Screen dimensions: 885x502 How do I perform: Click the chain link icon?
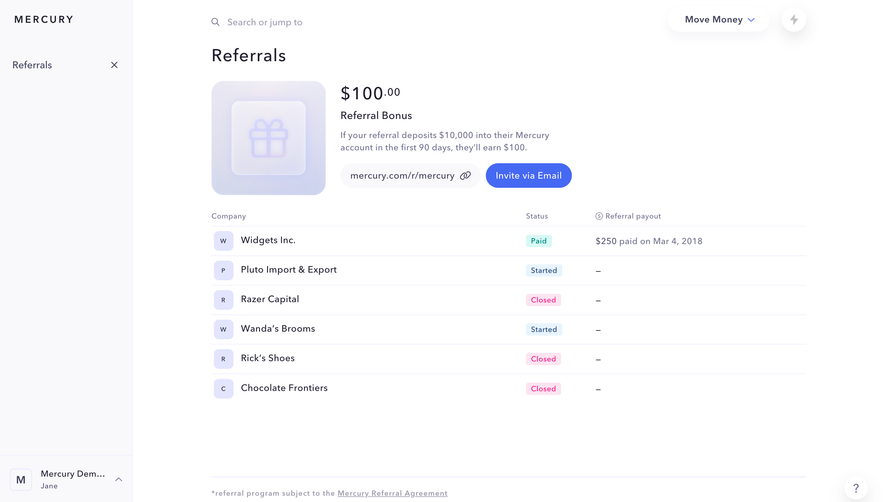click(x=465, y=176)
